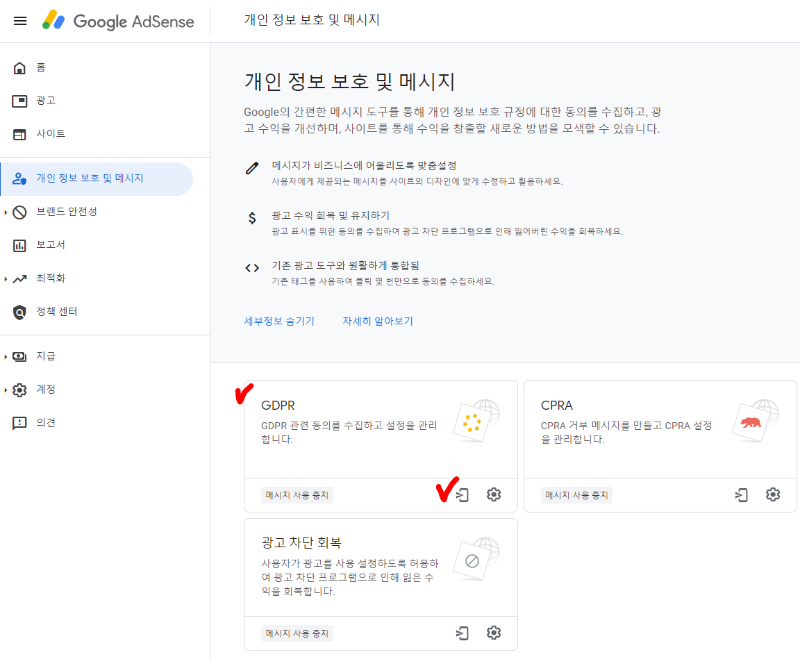Open the GDPR settings gear icon
This screenshot has width=800, height=661.
coord(493,494)
